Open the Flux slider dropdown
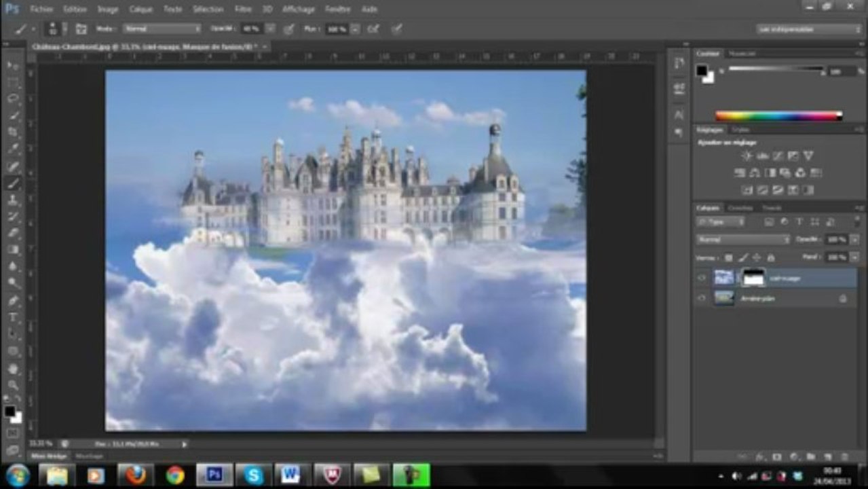Viewport: 868px width, 489px height. click(354, 29)
